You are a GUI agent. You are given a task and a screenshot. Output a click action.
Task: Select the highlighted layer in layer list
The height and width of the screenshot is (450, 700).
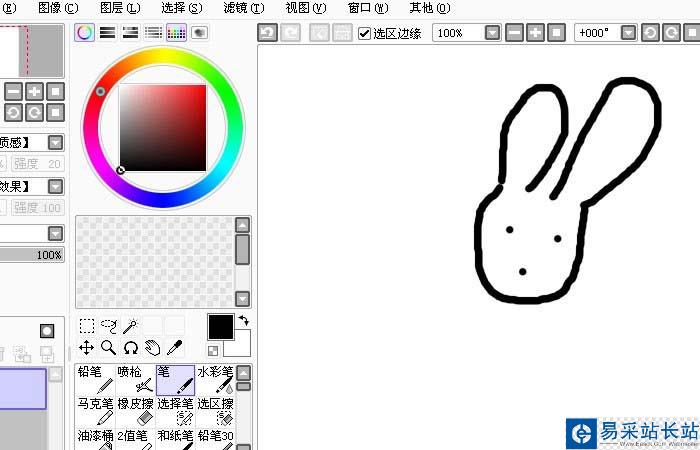(x=23, y=388)
